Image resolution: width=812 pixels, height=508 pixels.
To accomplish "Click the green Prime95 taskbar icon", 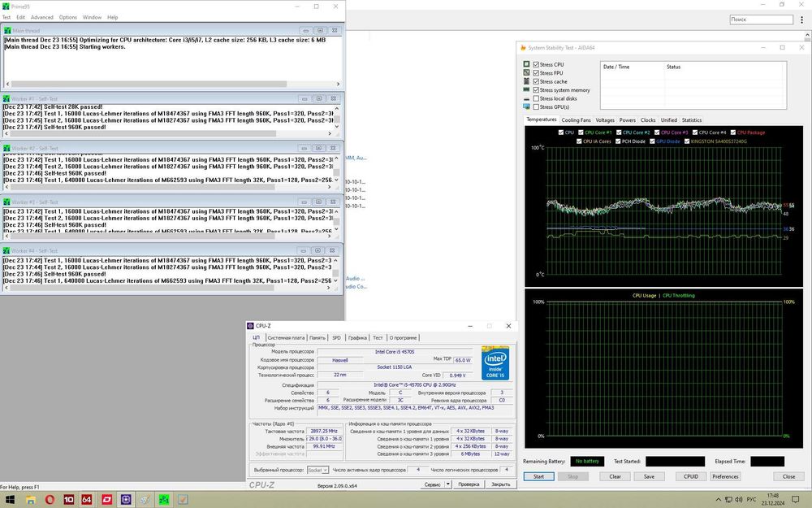I will point(164,499).
